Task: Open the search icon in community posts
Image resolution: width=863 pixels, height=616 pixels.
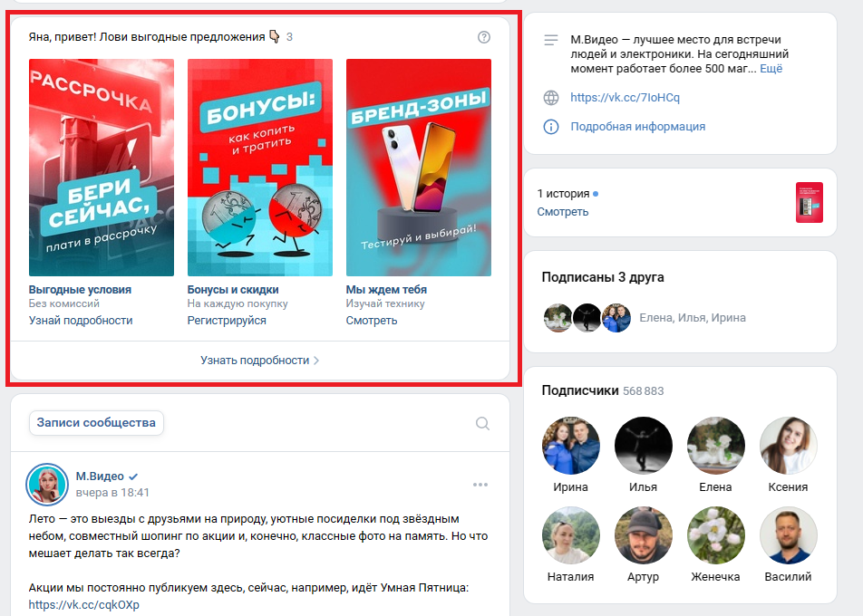Action: pos(482,423)
